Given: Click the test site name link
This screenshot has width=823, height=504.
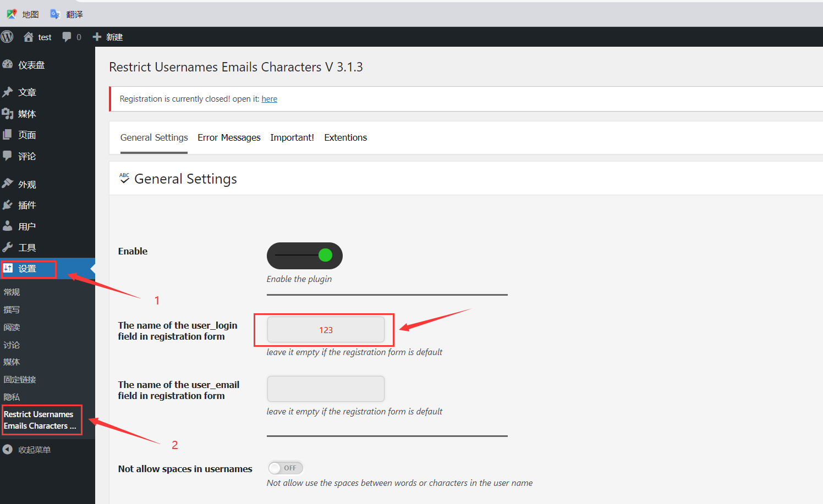Looking at the screenshot, I should click(45, 37).
